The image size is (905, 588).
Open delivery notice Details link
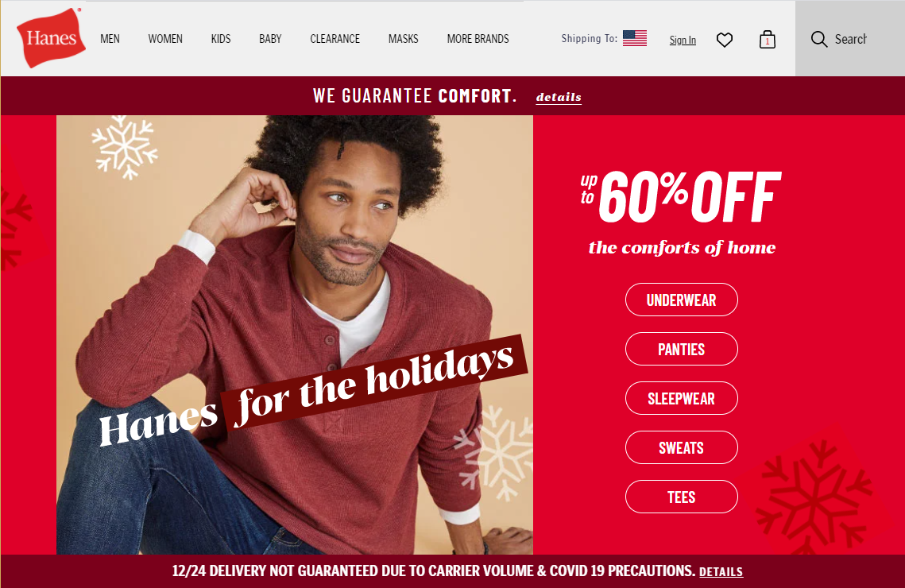click(721, 572)
